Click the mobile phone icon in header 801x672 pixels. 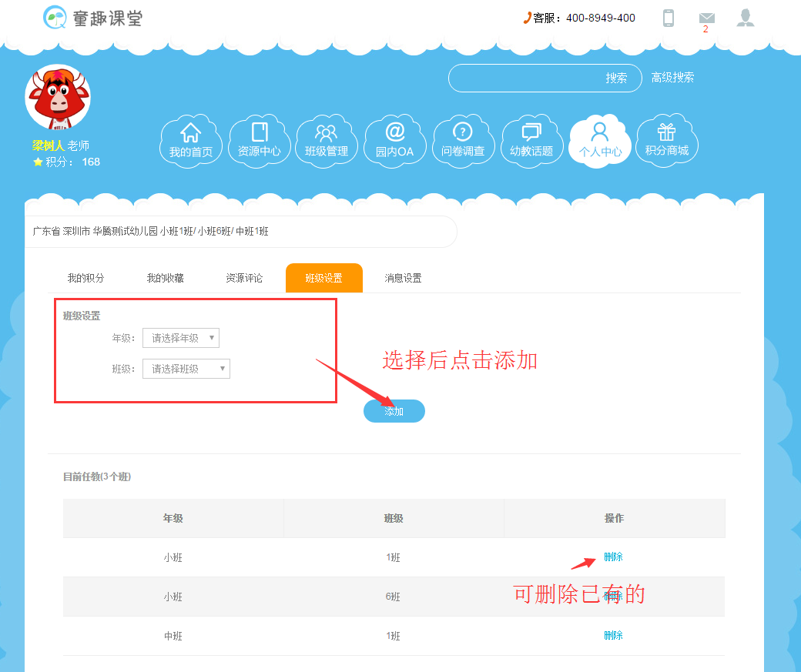coord(669,18)
